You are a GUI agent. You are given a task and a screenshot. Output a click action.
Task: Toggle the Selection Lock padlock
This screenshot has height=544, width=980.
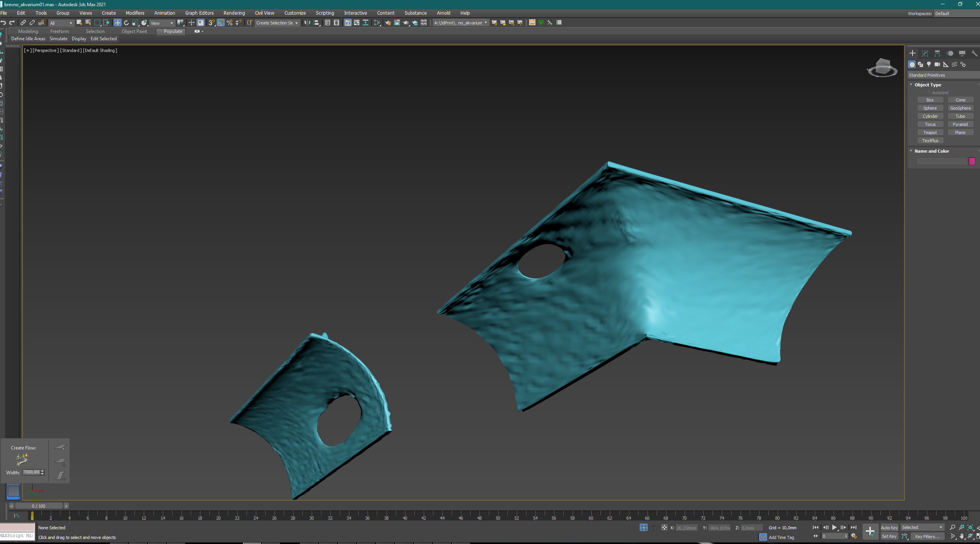[x=654, y=528]
